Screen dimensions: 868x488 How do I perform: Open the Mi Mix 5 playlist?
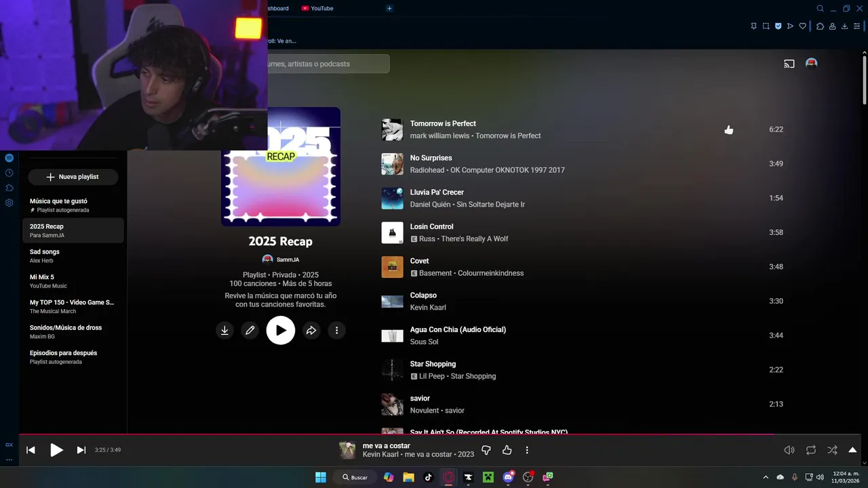[x=73, y=281]
